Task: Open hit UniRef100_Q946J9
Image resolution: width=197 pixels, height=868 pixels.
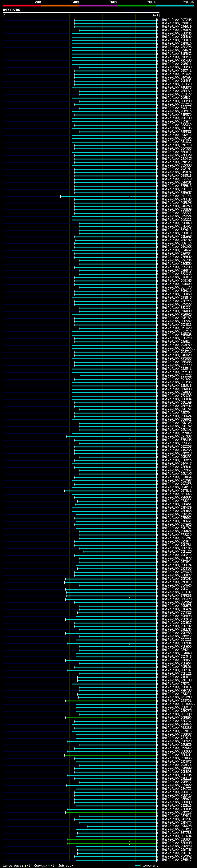Action: [x=176, y=26]
